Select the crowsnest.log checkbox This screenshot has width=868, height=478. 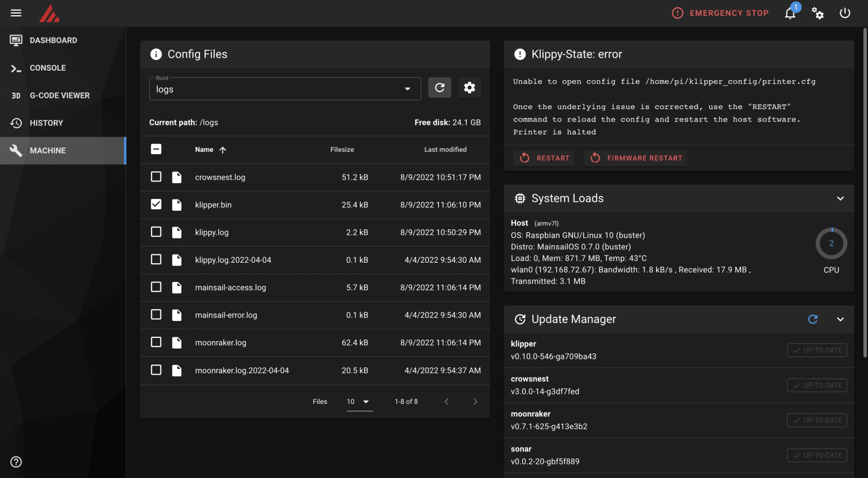157,177
